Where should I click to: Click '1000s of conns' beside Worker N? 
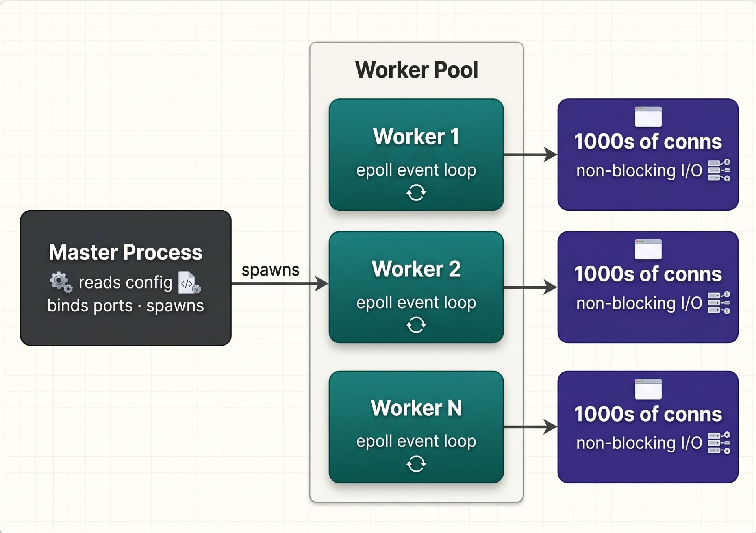(x=648, y=414)
